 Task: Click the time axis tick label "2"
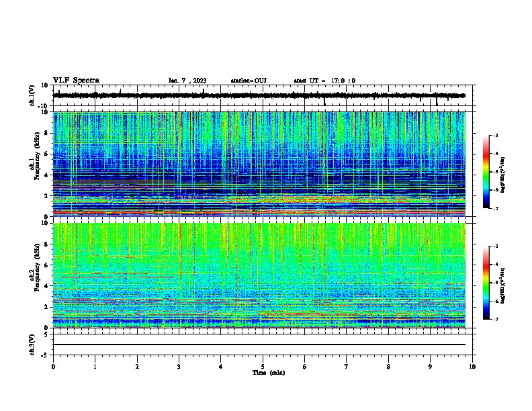(x=137, y=367)
